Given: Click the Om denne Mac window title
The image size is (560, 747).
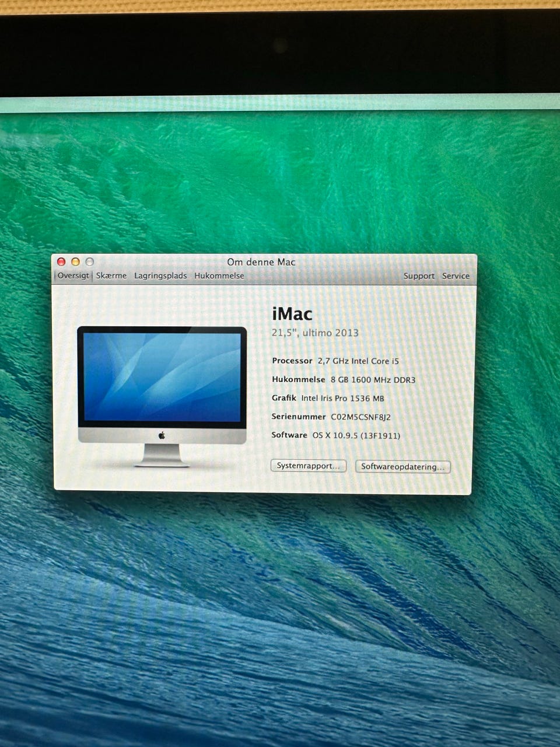Looking at the screenshot, I should pyautogui.click(x=261, y=262).
